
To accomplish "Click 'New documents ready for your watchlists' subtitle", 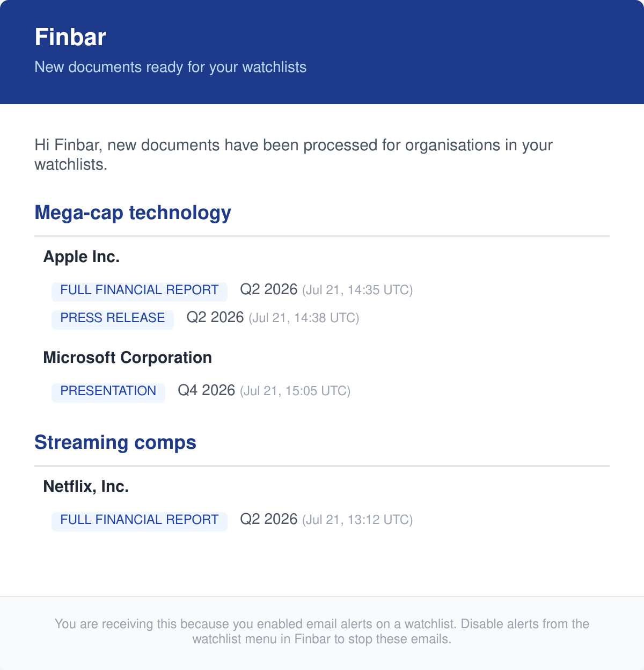I will pyautogui.click(x=171, y=67).
